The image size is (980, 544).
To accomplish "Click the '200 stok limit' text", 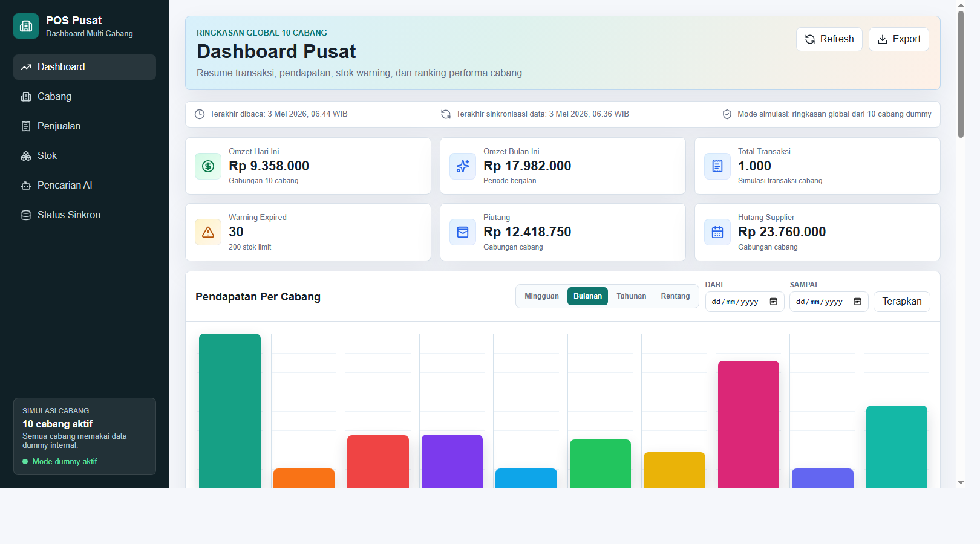I will [250, 247].
